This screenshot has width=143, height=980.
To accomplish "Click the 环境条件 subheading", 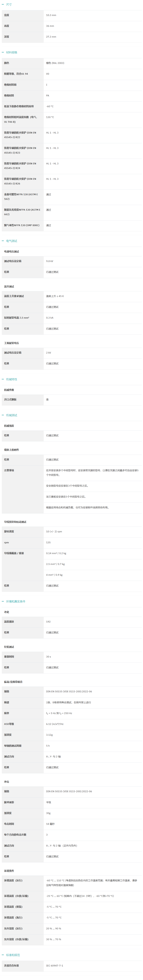I will (x=9, y=871).
